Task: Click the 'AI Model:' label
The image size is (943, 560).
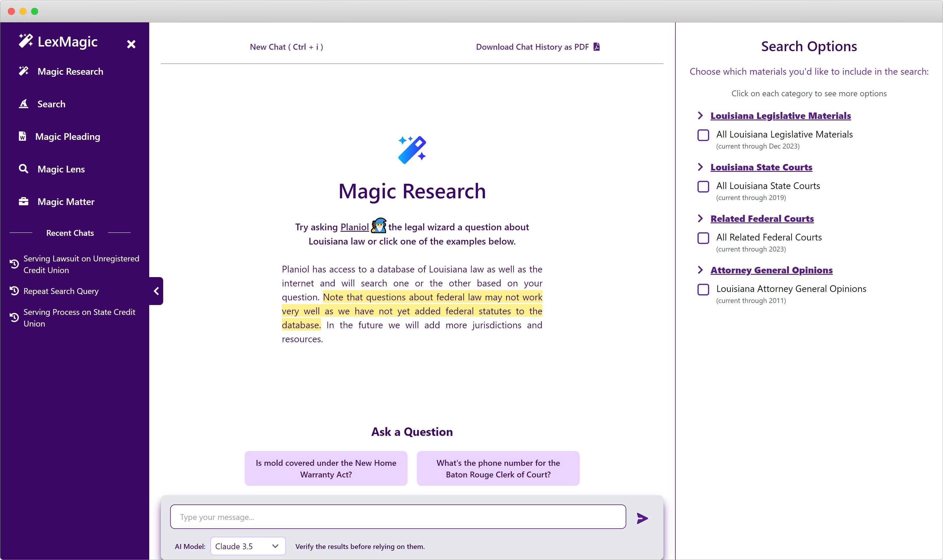Action: tap(190, 546)
